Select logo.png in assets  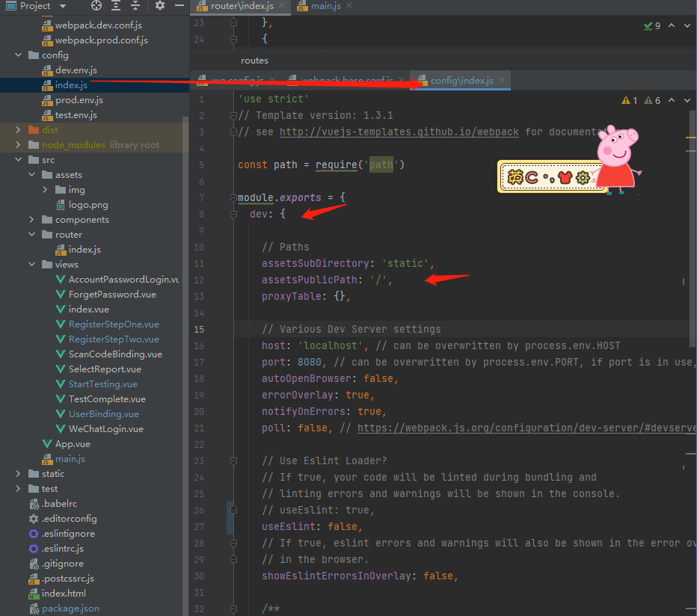coord(88,205)
